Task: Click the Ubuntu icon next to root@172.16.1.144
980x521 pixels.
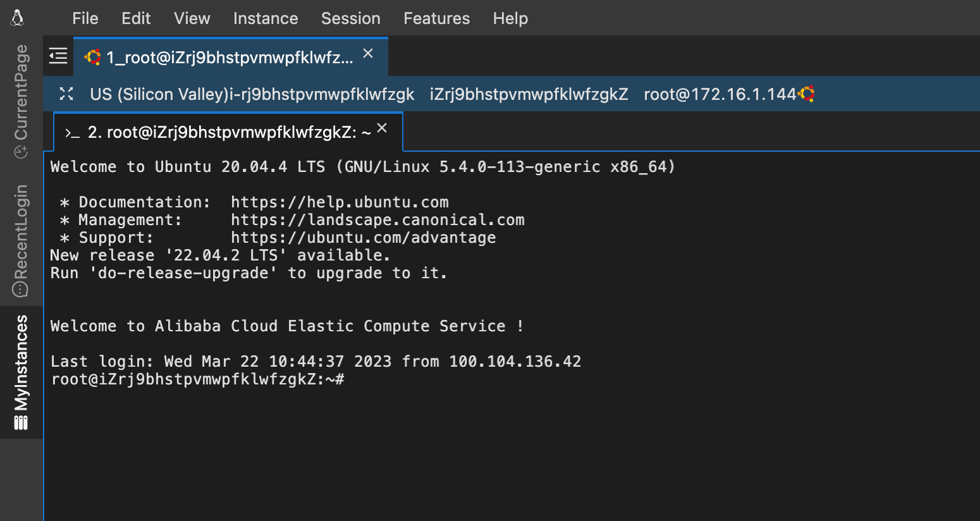Action: point(806,94)
